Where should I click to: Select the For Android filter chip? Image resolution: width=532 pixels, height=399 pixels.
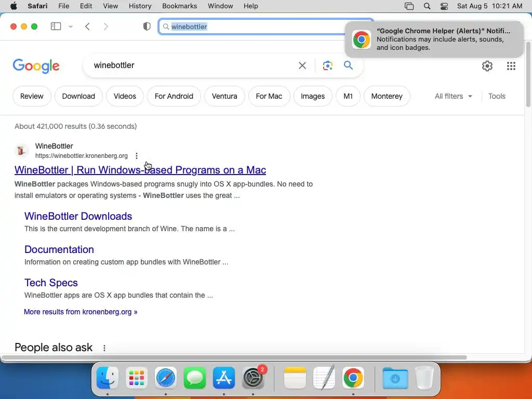coord(174,96)
